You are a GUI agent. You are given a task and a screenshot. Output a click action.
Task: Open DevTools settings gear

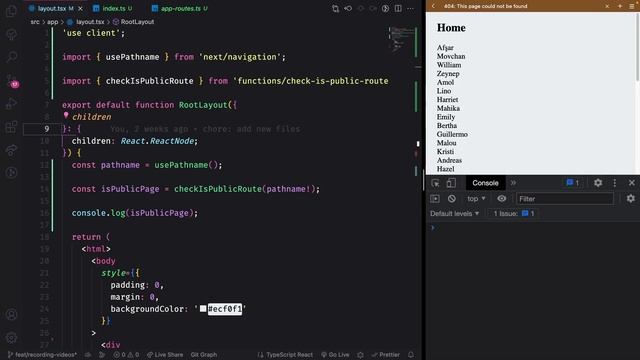point(598,183)
